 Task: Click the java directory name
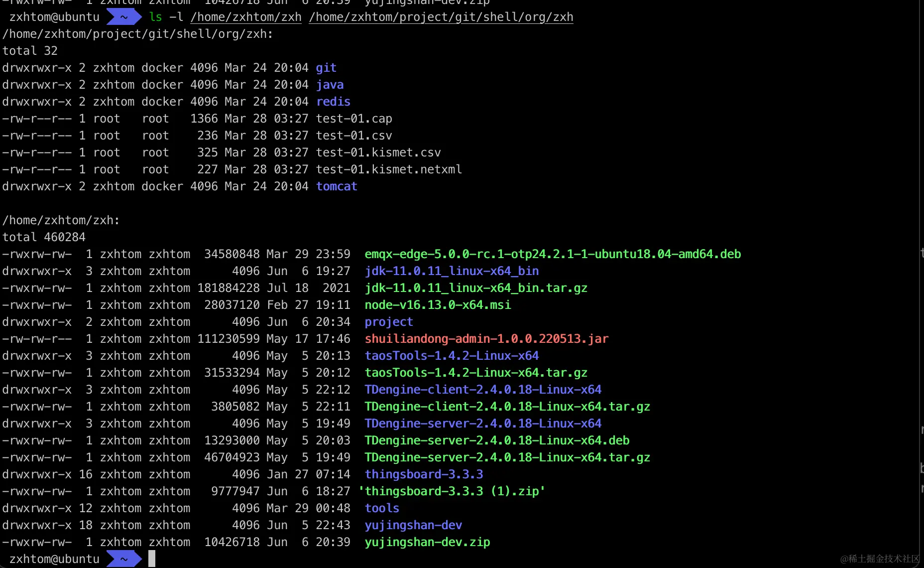coord(330,85)
